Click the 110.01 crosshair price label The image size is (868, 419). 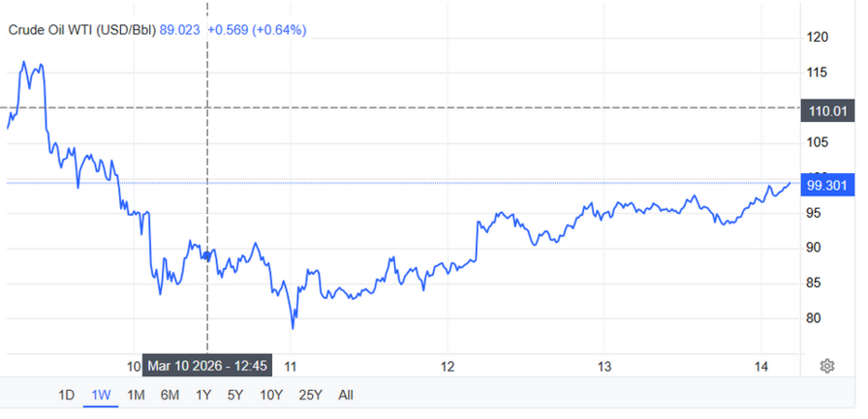point(826,112)
